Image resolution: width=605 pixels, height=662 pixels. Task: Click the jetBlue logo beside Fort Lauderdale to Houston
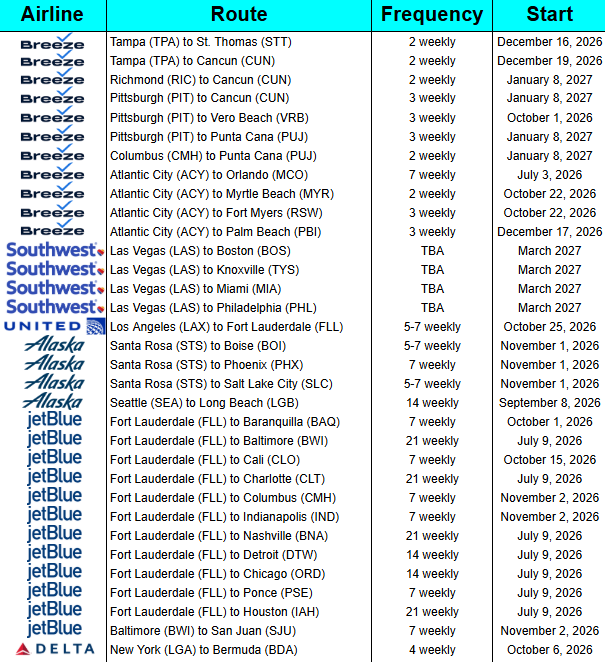pos(54,610)
